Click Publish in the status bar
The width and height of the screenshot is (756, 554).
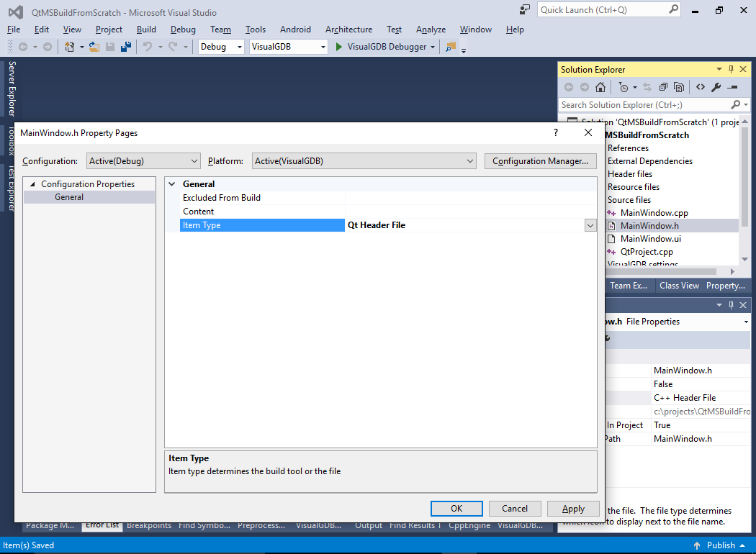(721, 545)
